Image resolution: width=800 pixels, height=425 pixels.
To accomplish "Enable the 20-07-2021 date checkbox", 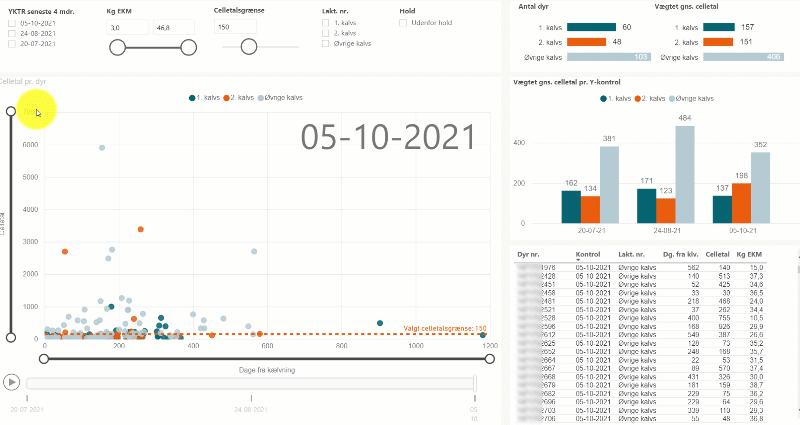I will pos(11,44).
